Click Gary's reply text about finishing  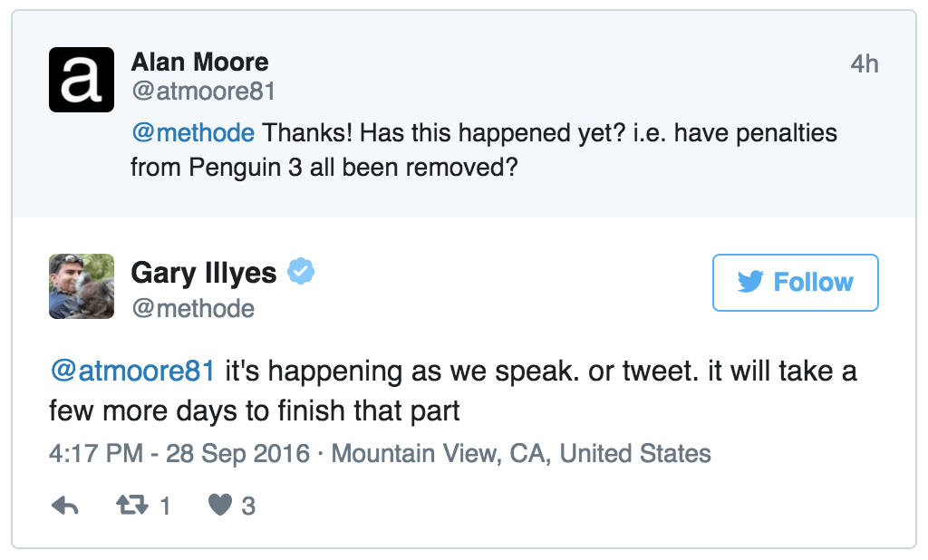tap(453, 391)
